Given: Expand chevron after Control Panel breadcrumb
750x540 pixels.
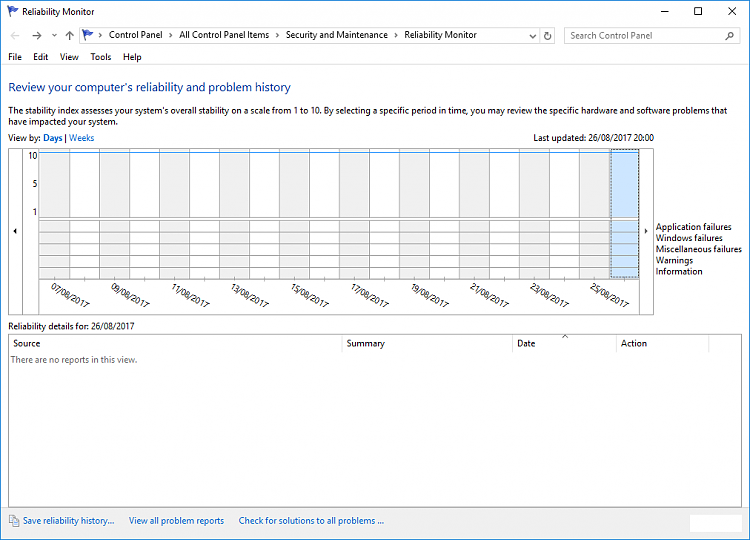Looking at the screenshot, I should pos(170,35).
